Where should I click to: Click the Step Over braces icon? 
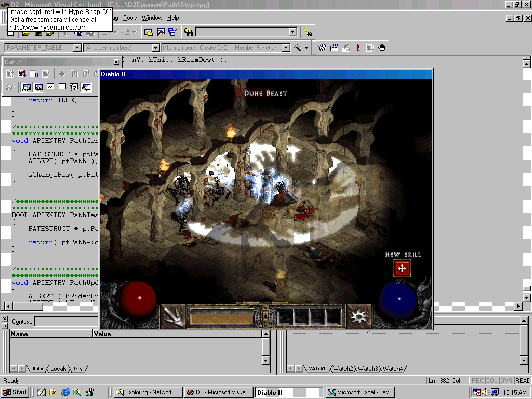click(86, 74)
